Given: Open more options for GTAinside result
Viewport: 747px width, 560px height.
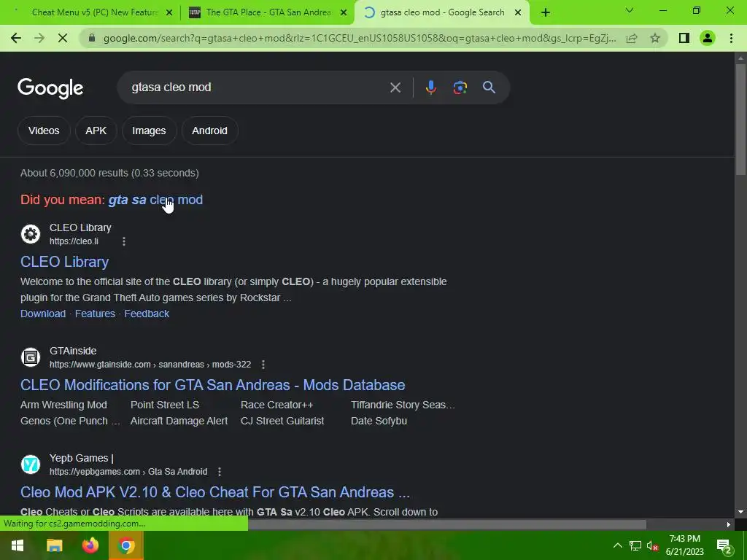Looking at the screenshot, I should pos(263,365).
